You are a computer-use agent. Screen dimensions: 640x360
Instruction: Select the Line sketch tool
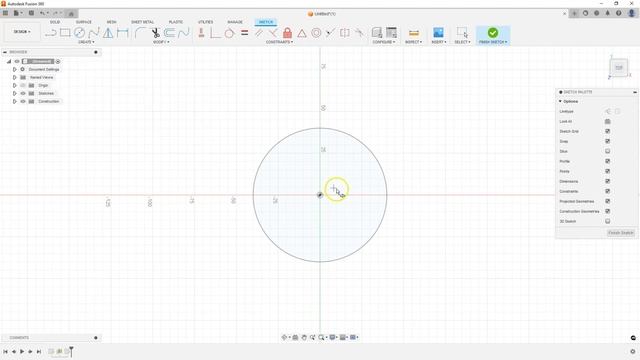coord(51,33)
